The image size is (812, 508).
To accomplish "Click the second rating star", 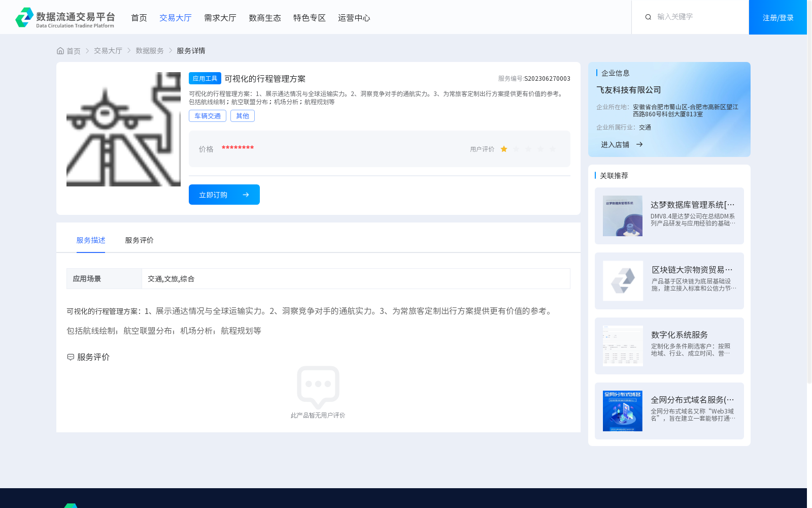I will 516,149.
